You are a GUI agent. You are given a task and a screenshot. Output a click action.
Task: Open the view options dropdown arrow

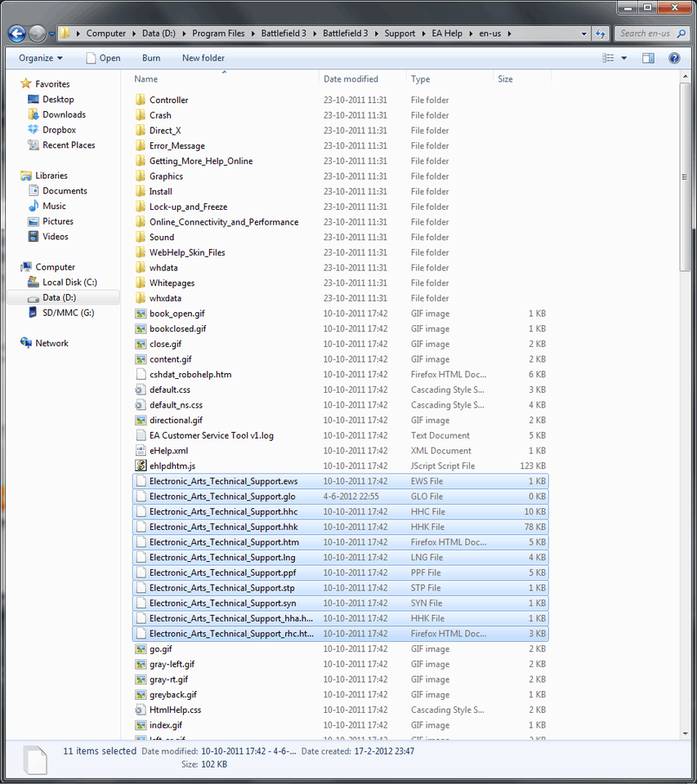624,58
